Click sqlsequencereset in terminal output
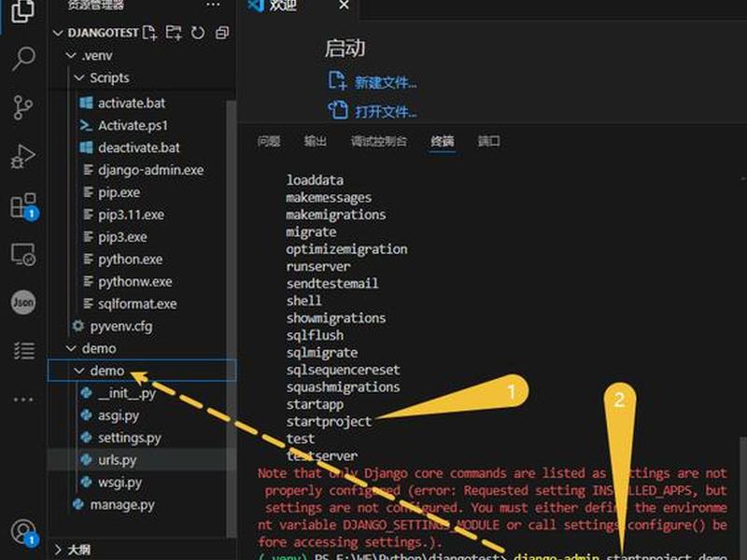 pos(343,370)
